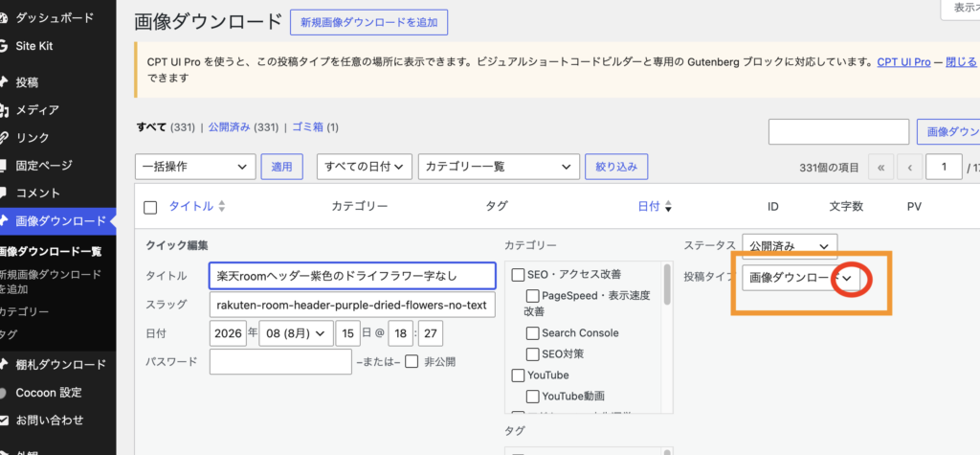Click the search input field above the table

tap(838, 132)
